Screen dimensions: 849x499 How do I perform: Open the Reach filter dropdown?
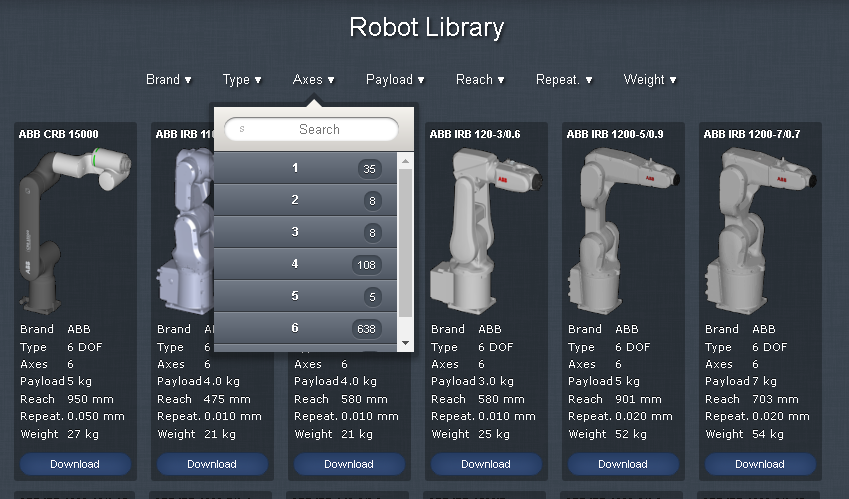pyautogui.click(x=480, y=80)
